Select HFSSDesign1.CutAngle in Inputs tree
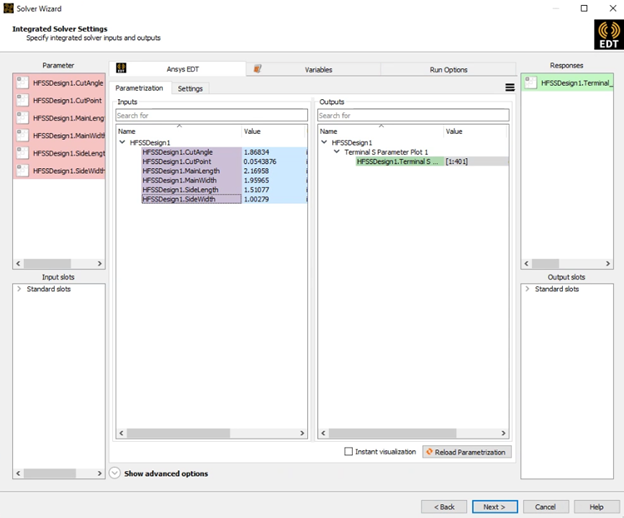Viewport: 624px width, 518px height. coord(191,152)
